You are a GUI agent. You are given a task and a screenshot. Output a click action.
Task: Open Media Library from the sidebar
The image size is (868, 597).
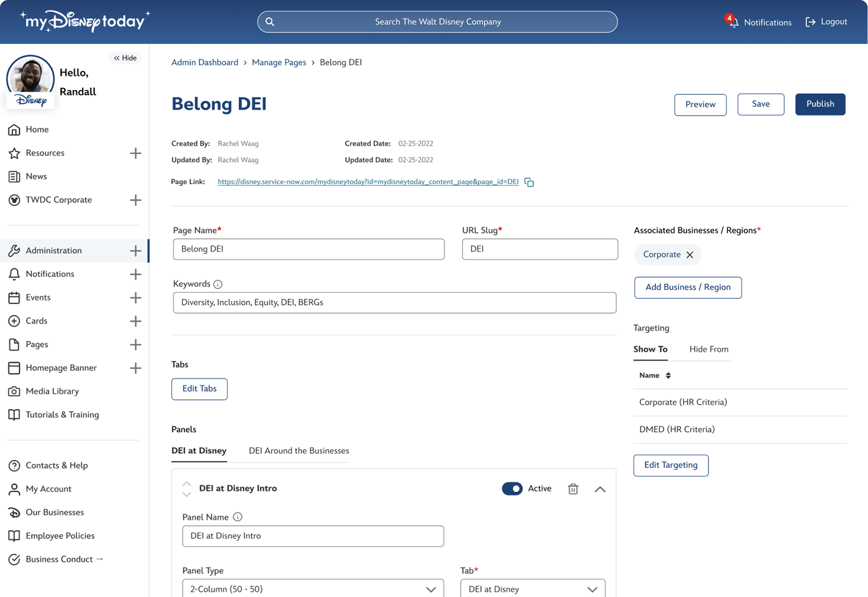52,391
